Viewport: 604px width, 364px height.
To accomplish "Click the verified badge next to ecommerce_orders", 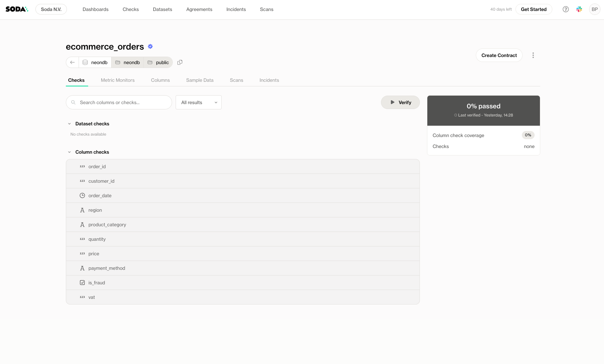I will 150,46.
